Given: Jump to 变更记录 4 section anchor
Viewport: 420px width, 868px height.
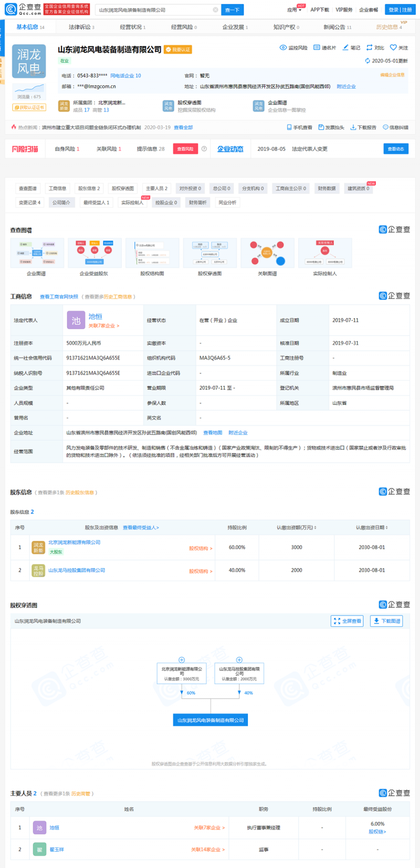Looking at the screenshot, I should coord(29,202).
